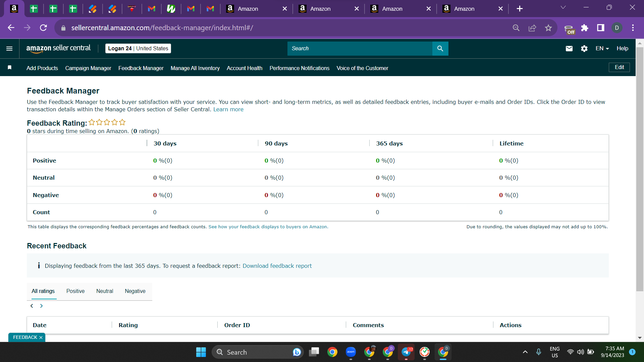Open Performance Notifications
Viewport: 644px width, 362px height.
point(300,68)
